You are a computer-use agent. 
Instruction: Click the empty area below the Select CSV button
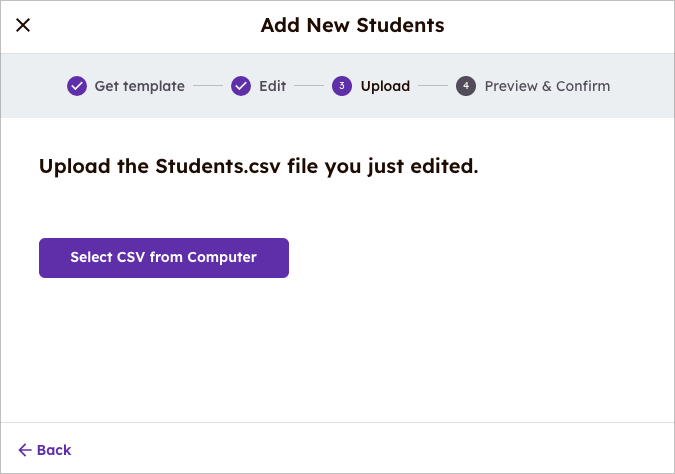click(x=337, y=350)
